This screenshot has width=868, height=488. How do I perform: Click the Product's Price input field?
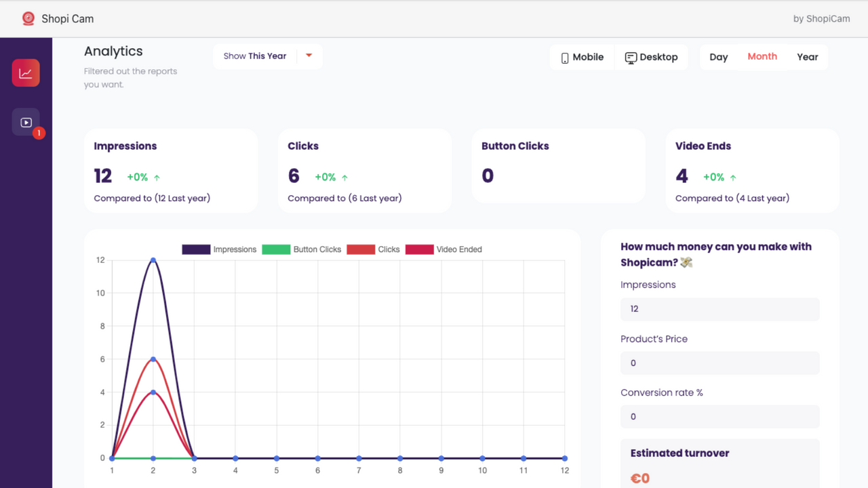(x=719, y=363)
